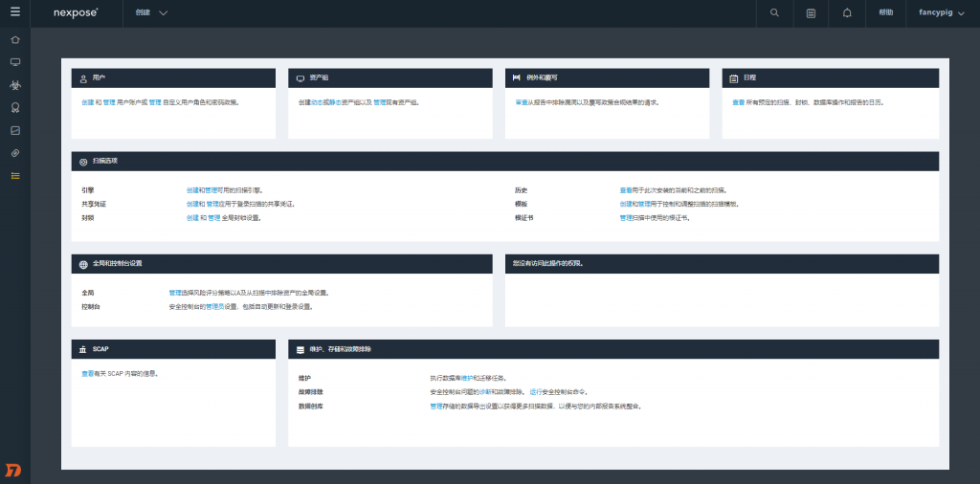Open Administration list icon in sidebar
This screenshot has width=980, height=484.
tap(15, 175)
